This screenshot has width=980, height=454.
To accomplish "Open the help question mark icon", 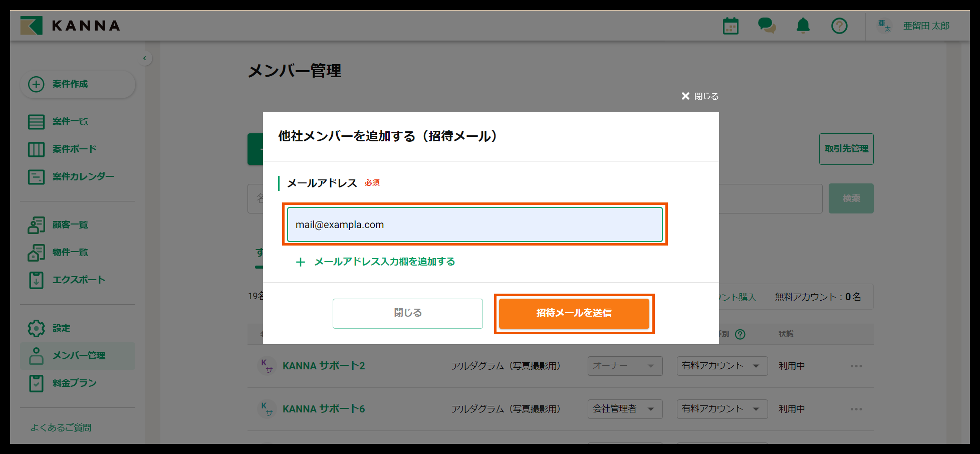I will pos(839,26).
